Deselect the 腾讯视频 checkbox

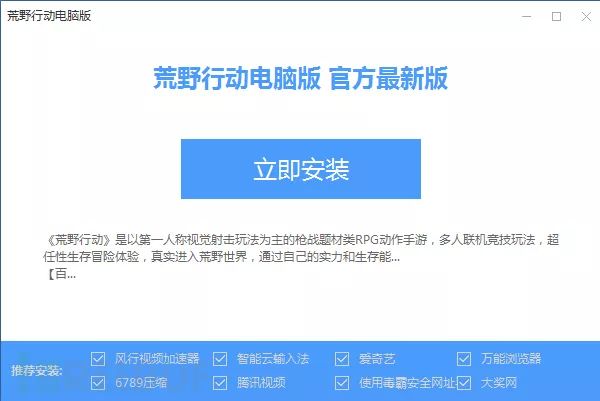[220, 383]
